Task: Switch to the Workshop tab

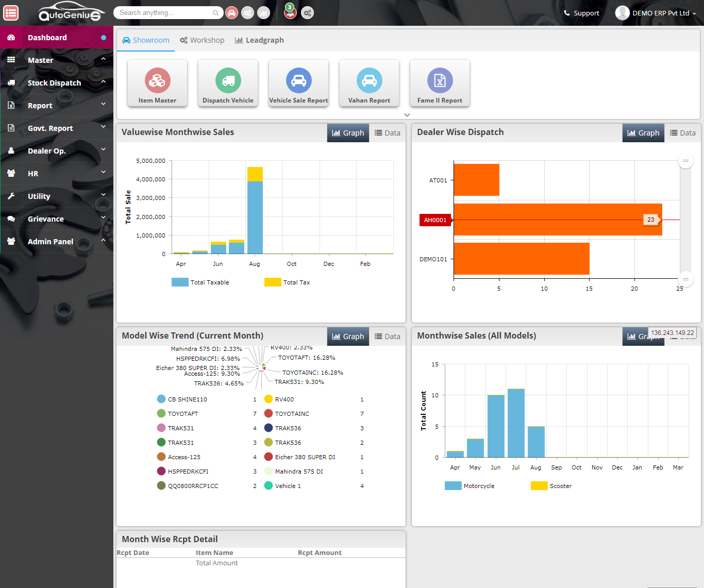Action: [x=202, y=40]
